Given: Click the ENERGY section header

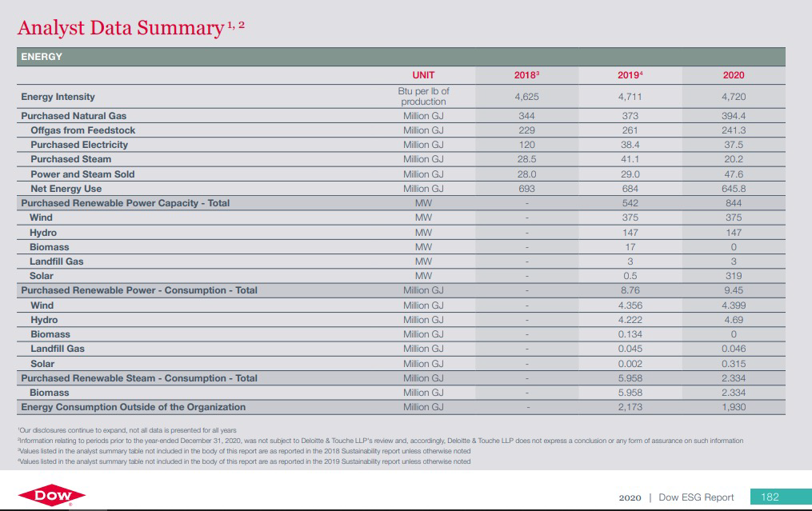Looking at the screenshot, I should click(401, 57).
